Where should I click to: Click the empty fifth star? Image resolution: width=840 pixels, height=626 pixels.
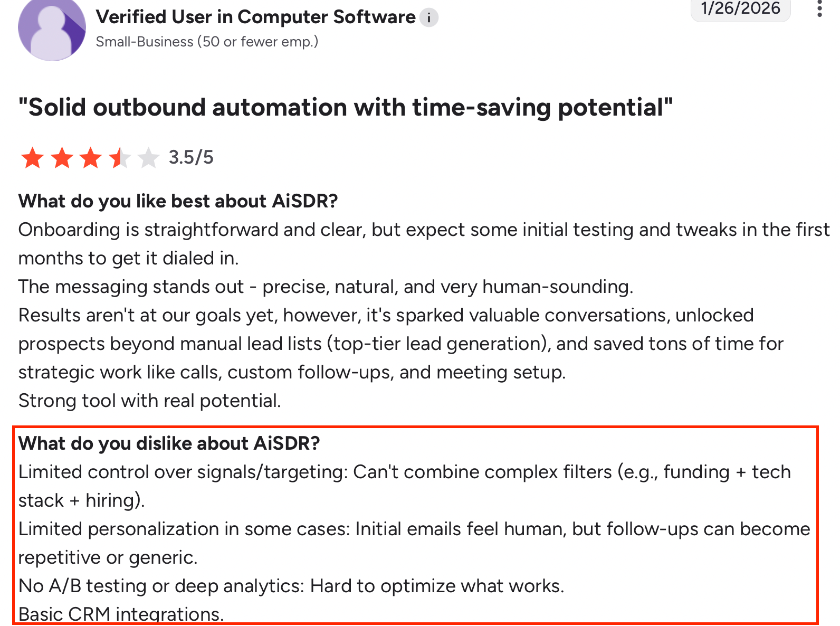pos(149,157)
